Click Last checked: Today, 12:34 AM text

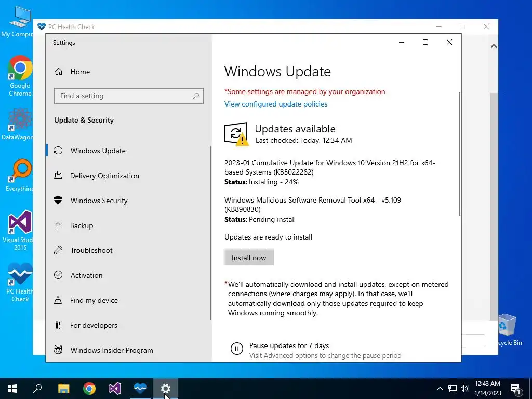tap(303, 140)
